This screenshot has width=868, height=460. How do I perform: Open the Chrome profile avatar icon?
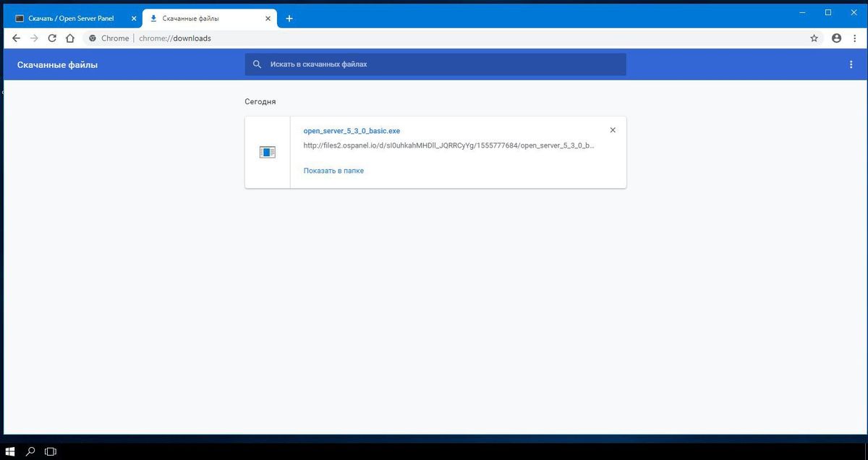click(x=837, y=38)
